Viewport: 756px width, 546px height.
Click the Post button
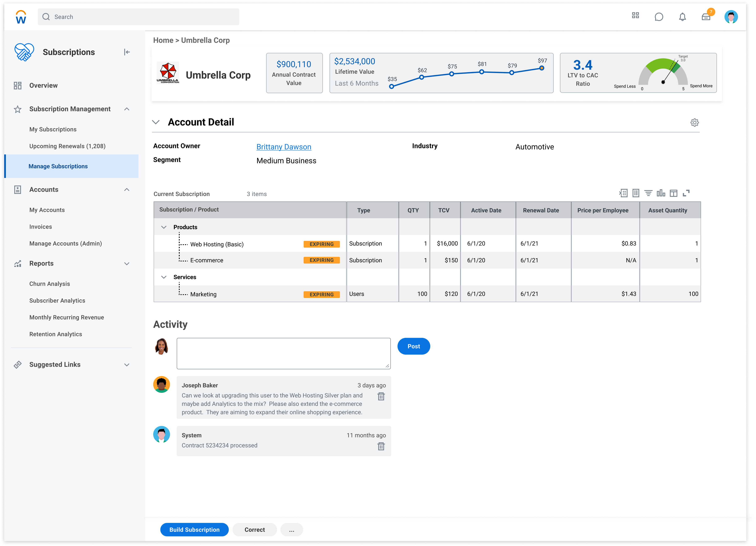(x=414, y=346)
